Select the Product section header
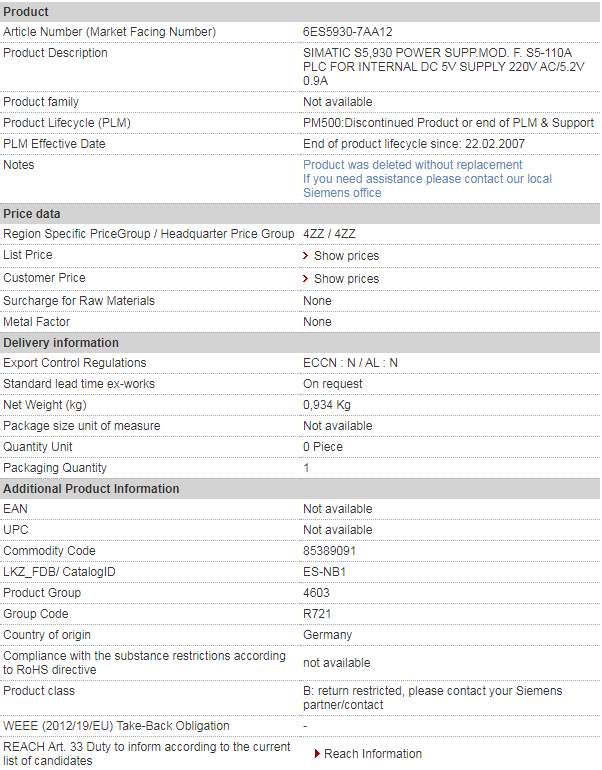This screenshot has width=602, height=770. [x=26, y=11]
